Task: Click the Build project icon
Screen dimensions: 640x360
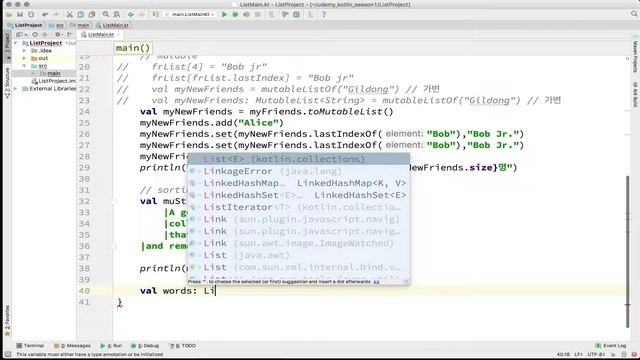Action: pos(156,14)
